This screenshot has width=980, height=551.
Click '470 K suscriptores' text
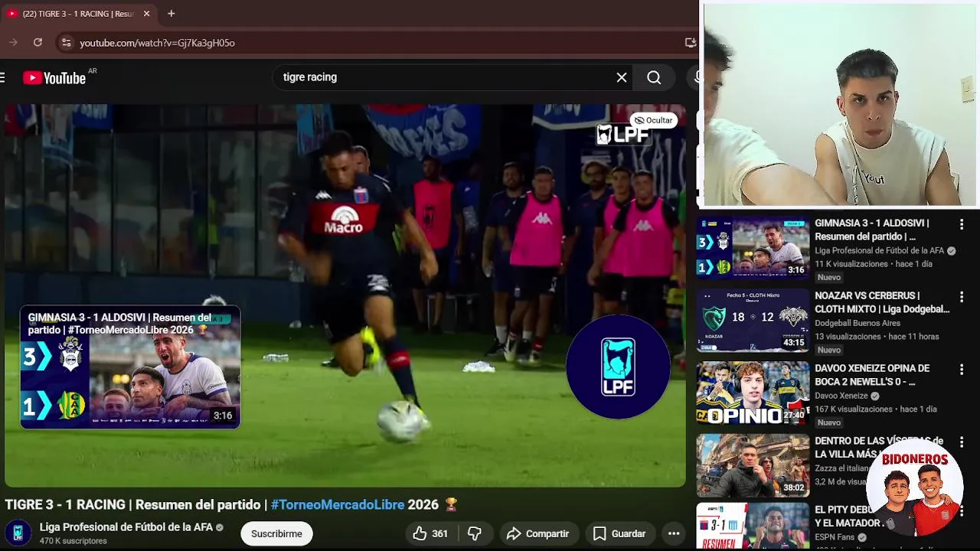click(x=73, y=541)
